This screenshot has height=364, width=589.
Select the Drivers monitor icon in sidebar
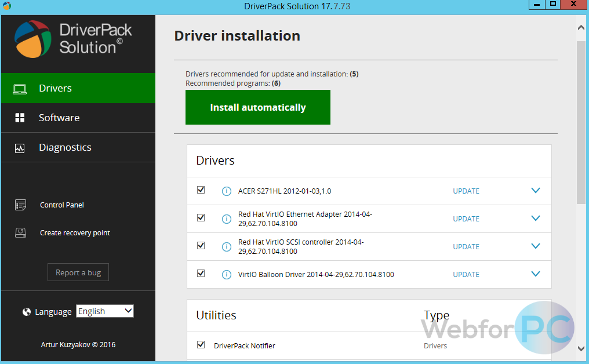[20, 88]
